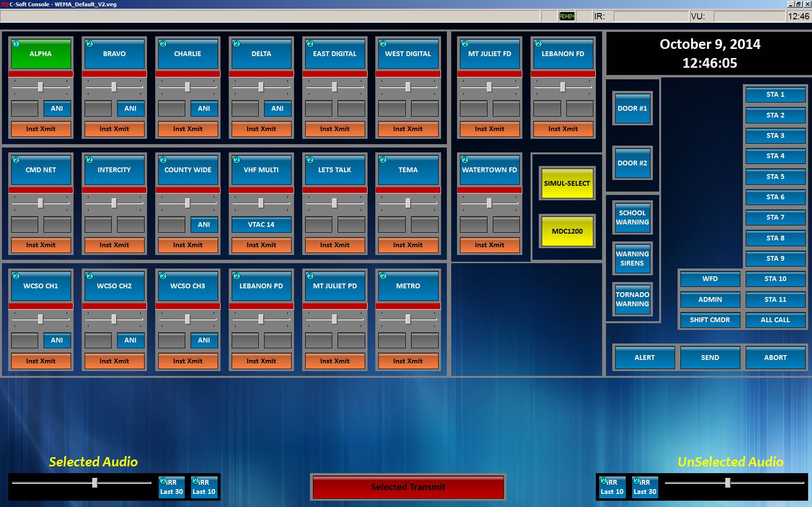Select the ALL CALL paging entry
Viewport: 812px width, 507px height.
tap(775, 320)
